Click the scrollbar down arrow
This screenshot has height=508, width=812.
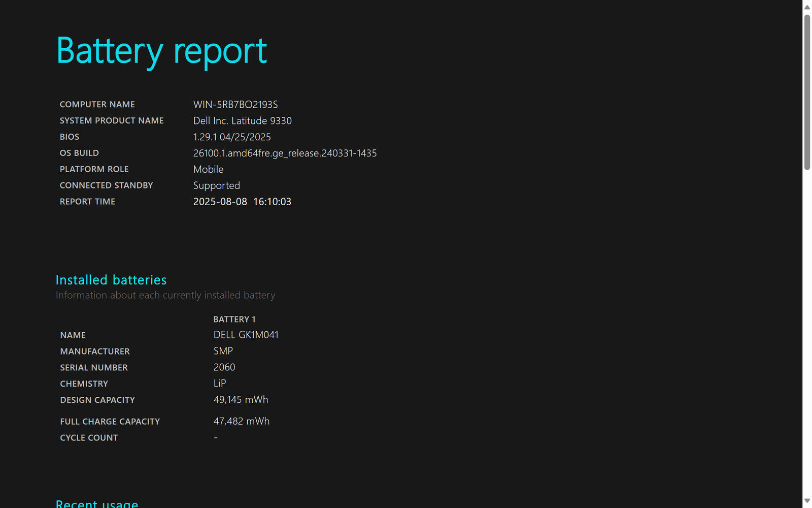tap(807, 501)
